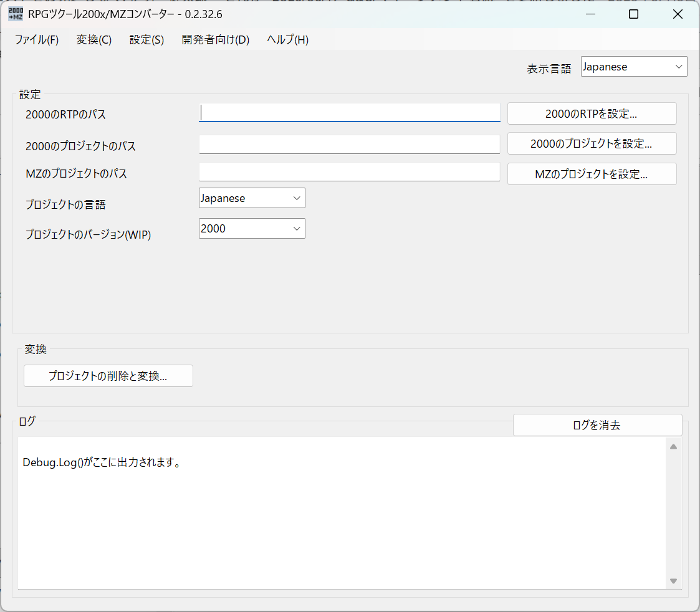Screen dimensions: 700x612
Task: Click the 2000のプロジェクトを設定... button
Action: (592, 143)
